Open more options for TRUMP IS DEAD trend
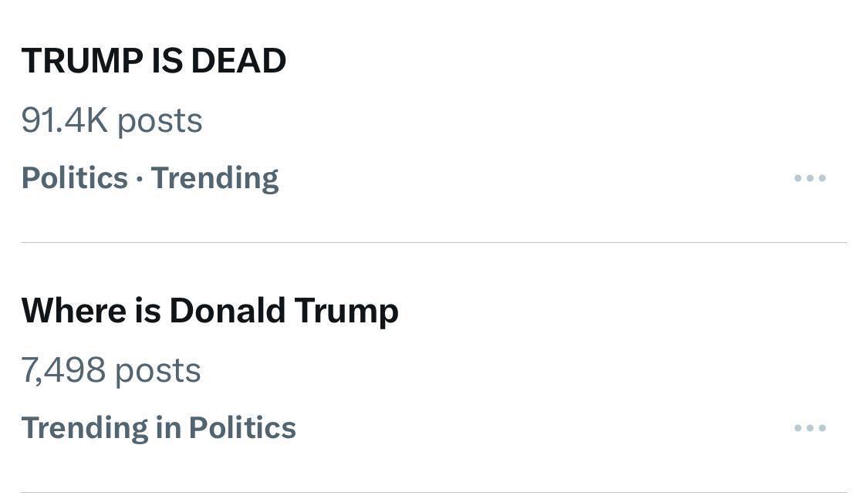This screenshot has height=499, width=868. [x=809, y=178]
